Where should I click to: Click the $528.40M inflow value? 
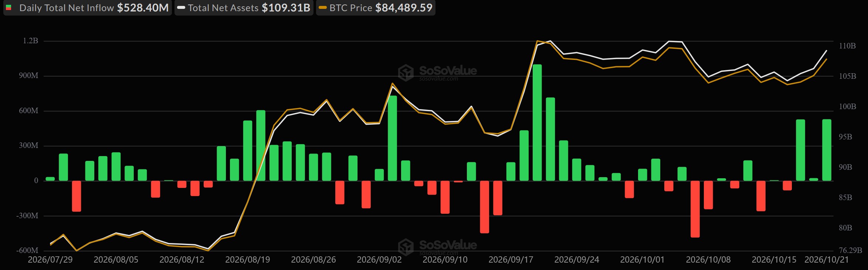coord(143,8)
